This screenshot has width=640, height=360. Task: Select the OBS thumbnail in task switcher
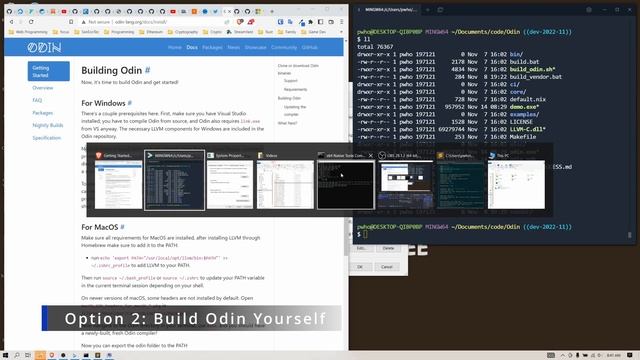[x=406, y=180]
